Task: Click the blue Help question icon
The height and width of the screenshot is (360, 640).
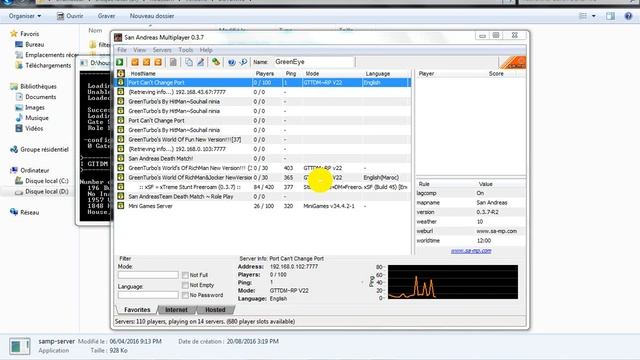Action: coord(231,62)
